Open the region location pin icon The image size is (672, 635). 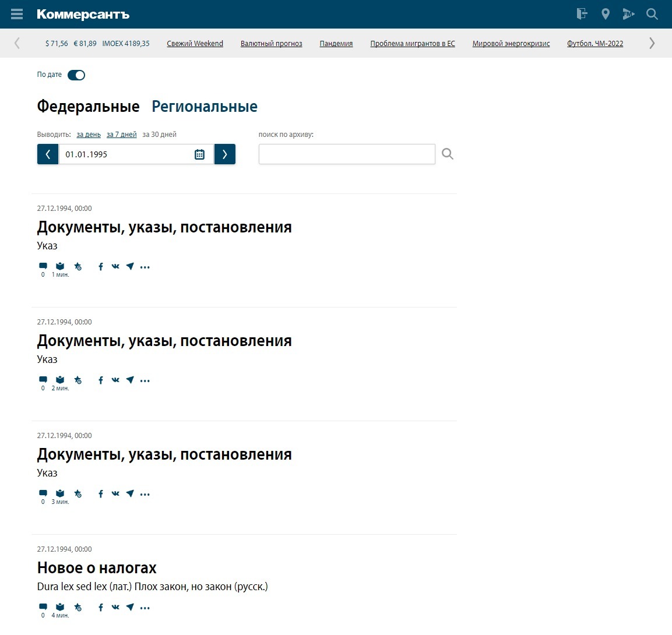pos(605,14)
